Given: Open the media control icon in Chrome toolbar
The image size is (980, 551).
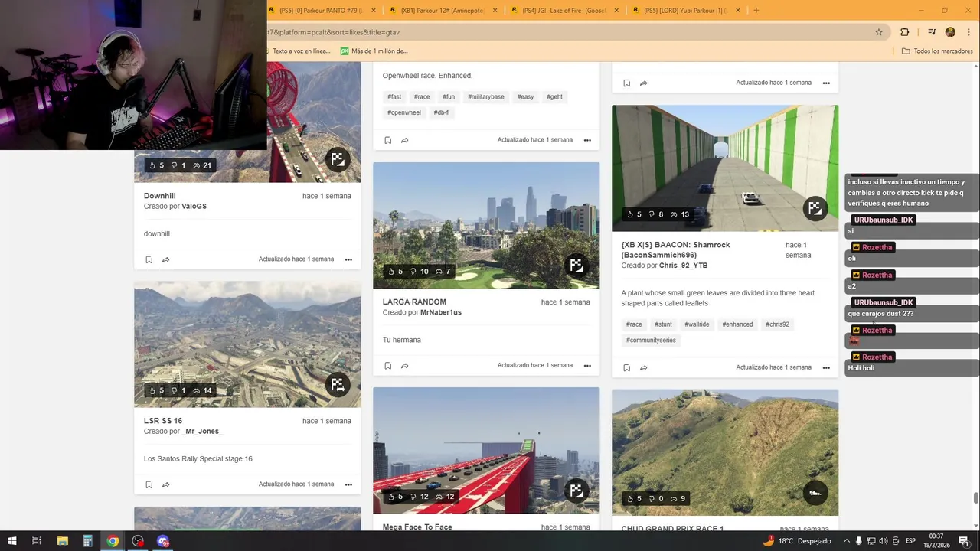Looking at the screenshot, I should (932, 32).
